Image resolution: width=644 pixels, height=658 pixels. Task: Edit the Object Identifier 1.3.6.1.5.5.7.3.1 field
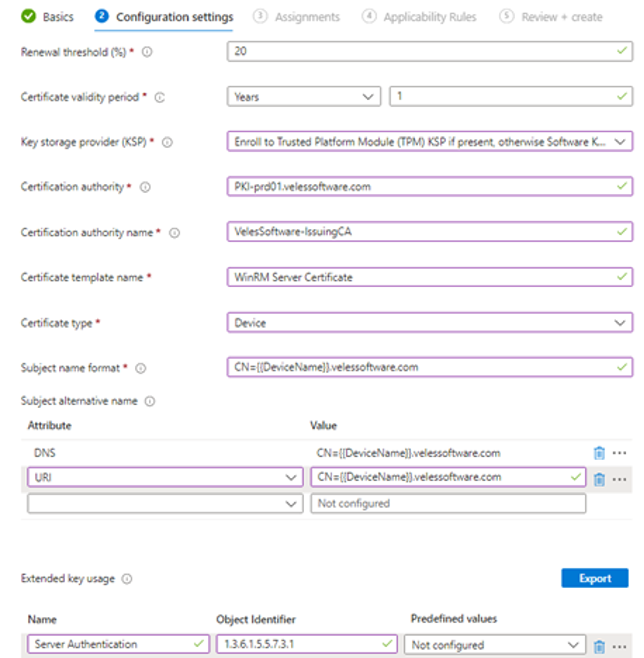[307, 644]
